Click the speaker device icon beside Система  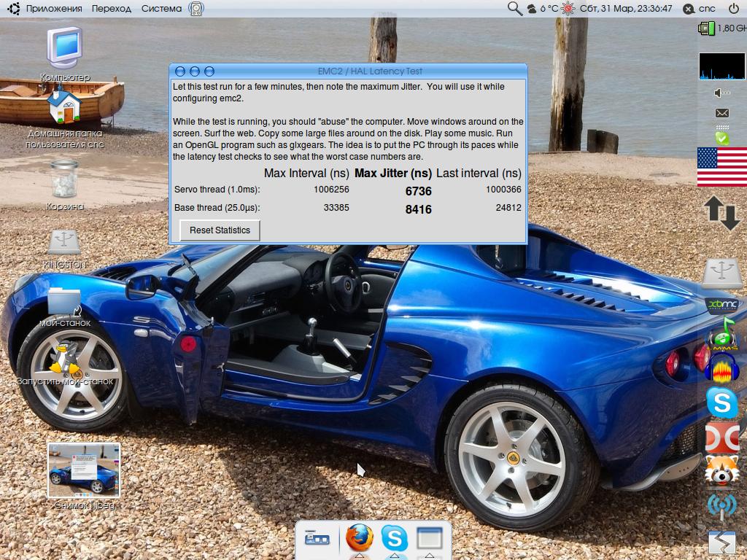(x=196, y=9)
